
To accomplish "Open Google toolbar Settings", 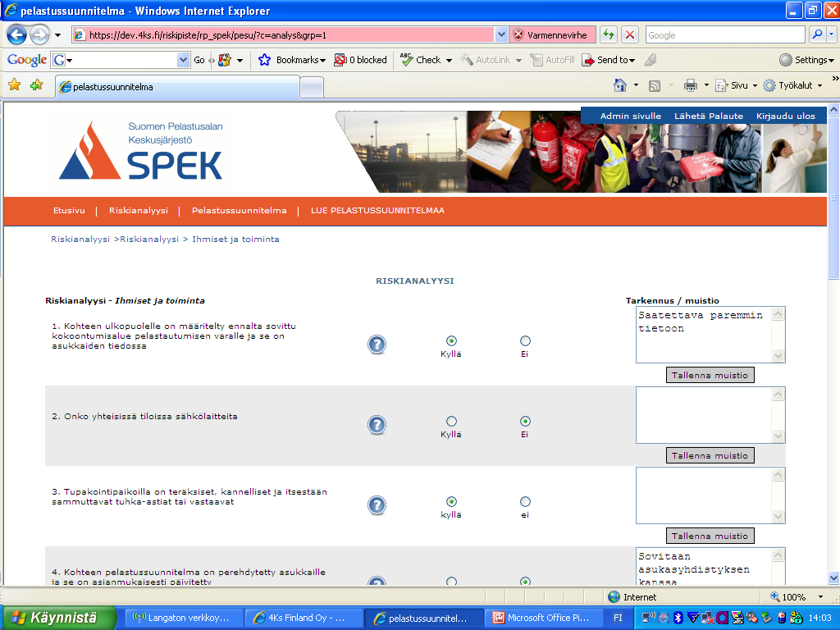I will click(807, 60).
